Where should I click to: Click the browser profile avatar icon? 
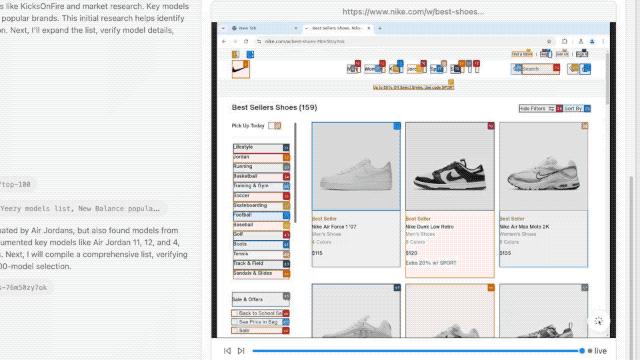click(x=592, y=41)
